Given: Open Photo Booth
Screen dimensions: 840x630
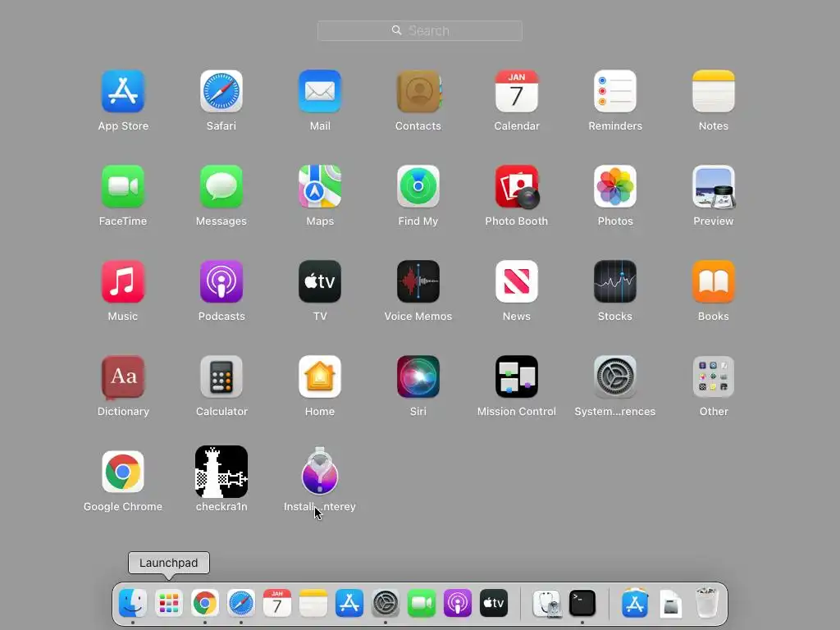Looking at the screenshot, I should (x=517, y=186).
